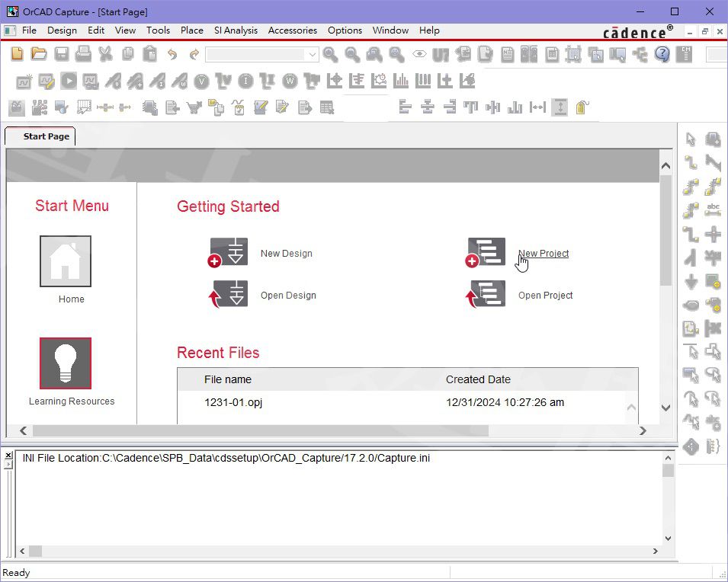The height and width of the screenshot is (582, 728).
Task: Open the Help menu
Action: 429,30
